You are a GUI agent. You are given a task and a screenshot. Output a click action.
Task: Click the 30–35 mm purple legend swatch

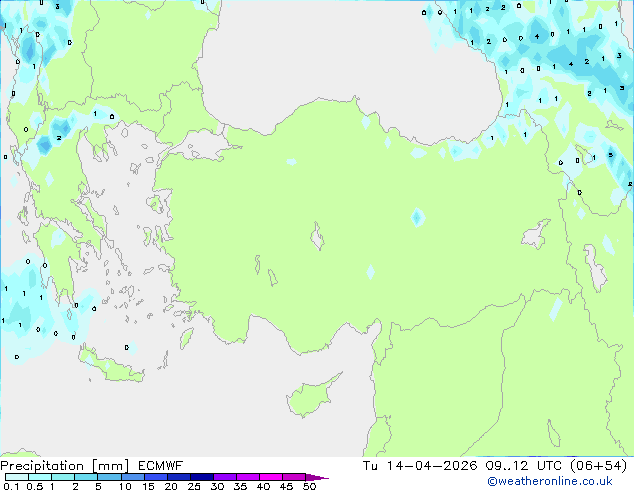[225, 477]
